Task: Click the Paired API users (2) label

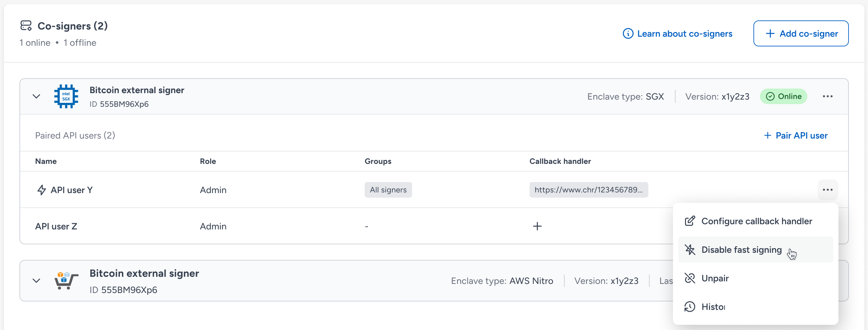Action: pyautogui.click(x=75, y=136)
